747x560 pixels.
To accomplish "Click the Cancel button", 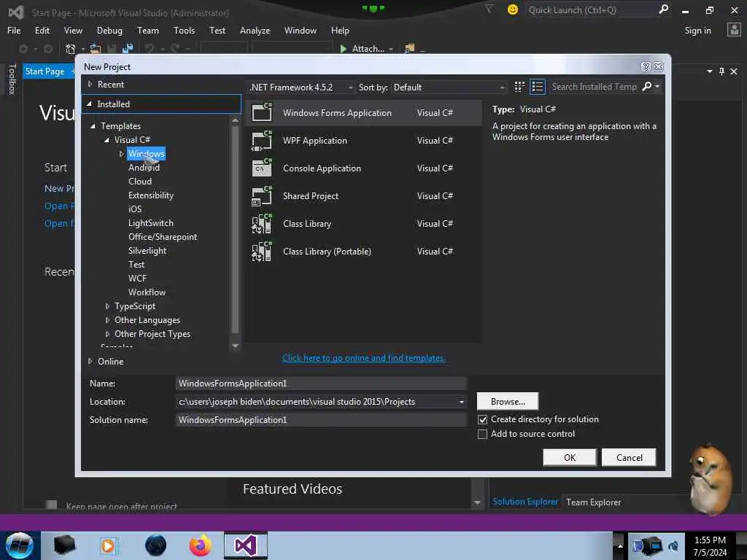I will pos(629,458).
